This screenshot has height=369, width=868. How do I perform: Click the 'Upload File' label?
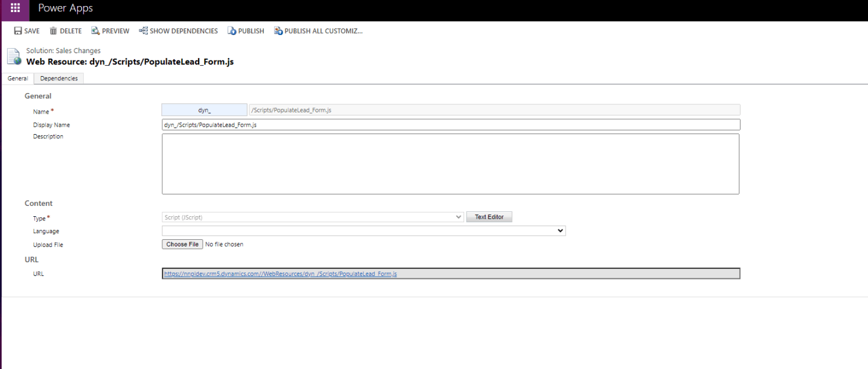48,245
